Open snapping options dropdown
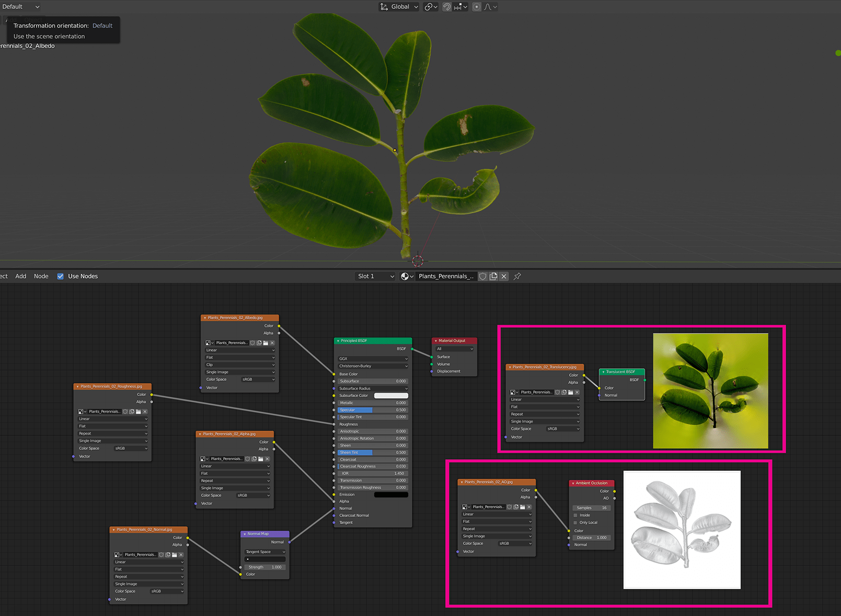This screenshot has height=616, width=841. pos(461,7)
